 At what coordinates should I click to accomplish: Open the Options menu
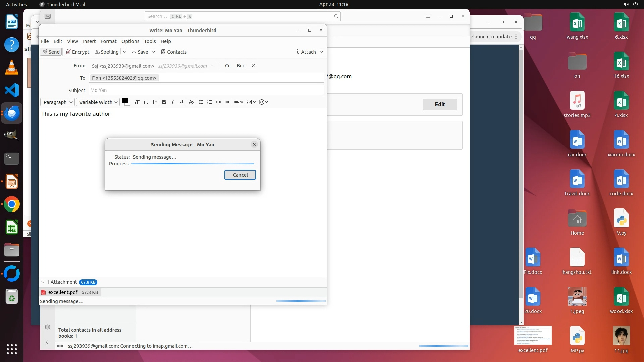(130, 41)
